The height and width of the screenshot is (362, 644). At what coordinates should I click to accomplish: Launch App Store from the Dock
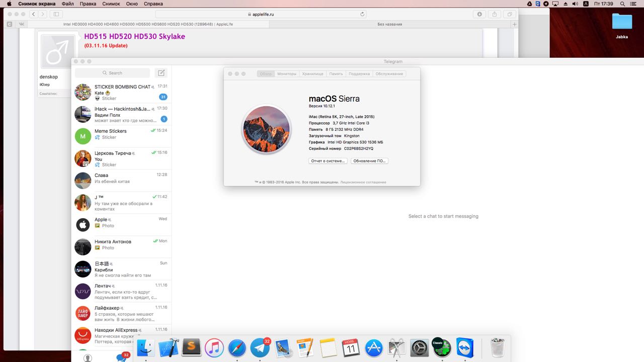coord(374,347)
